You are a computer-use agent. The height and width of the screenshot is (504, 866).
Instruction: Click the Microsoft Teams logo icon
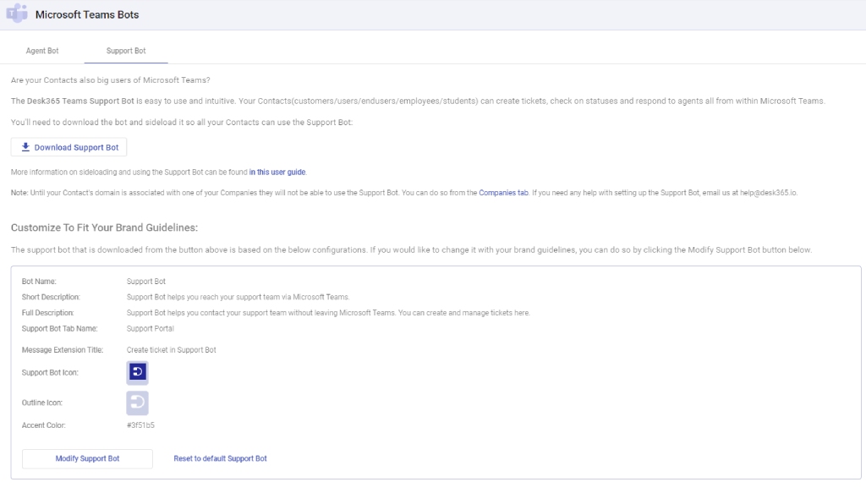tap(17, 14)
